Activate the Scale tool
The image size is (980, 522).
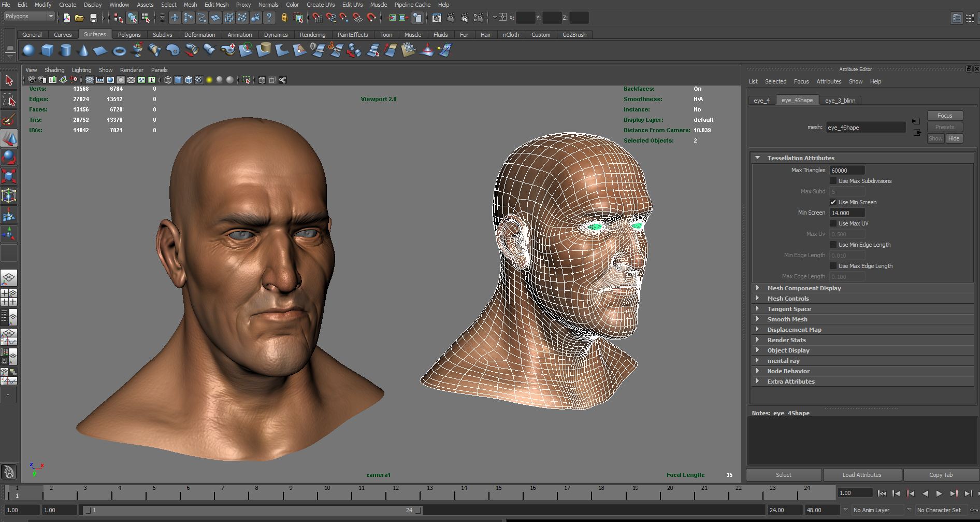[x=9, y=176]
